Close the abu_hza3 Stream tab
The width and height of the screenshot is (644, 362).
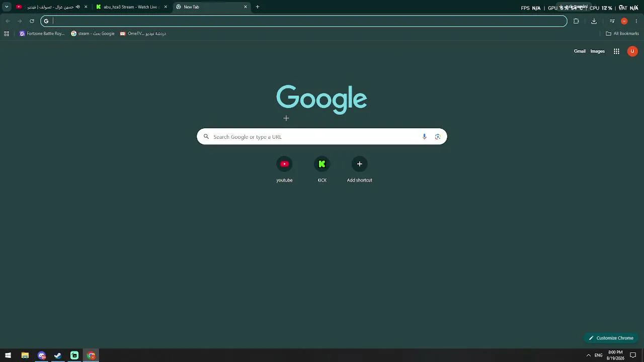click(166, 7)
